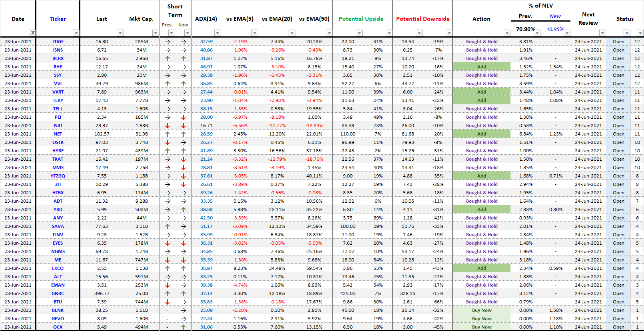
Task: Open the Next Review filter dropdown
Action: [x=602, y=33]
